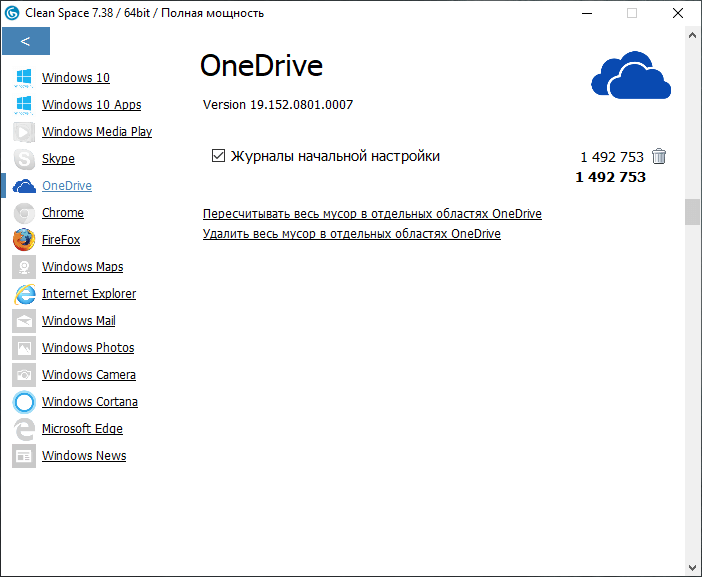Screen dimensions: 702x577
Task: Click the scrollbar down arrow
Action: pyautogui.click(x=692, y=568)
